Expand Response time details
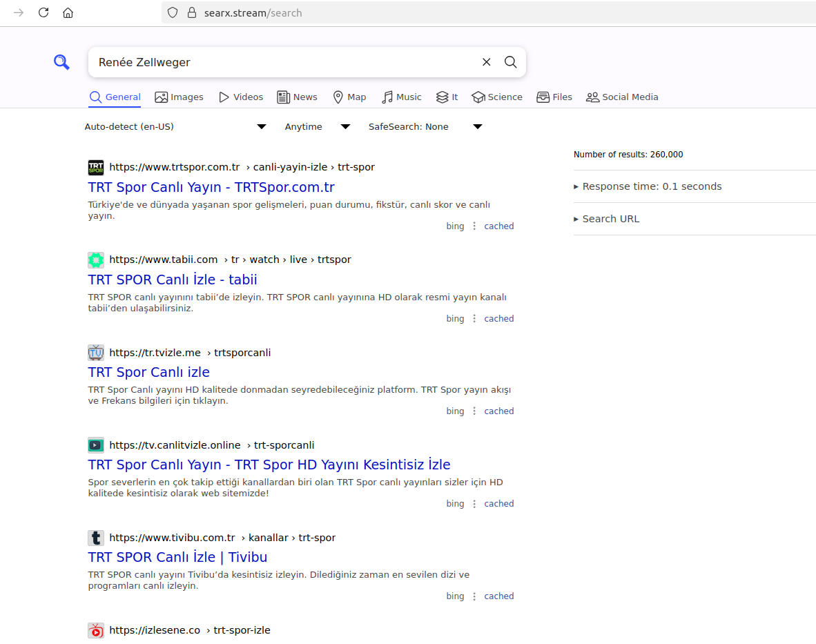 point(648,187)
